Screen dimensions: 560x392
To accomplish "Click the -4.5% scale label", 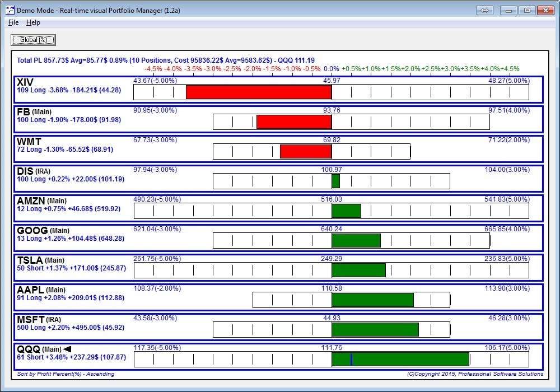I will point(153,68).
